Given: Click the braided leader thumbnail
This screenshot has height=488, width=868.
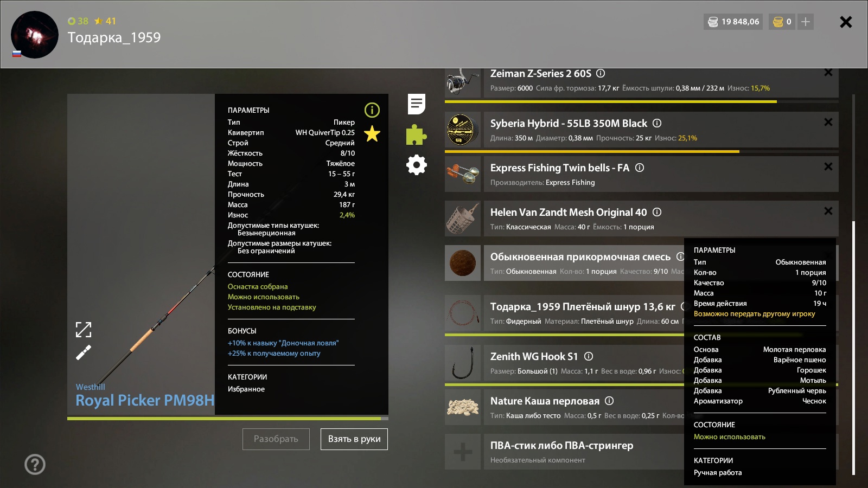Looking at the screenshot, I should tap(463, 313).
